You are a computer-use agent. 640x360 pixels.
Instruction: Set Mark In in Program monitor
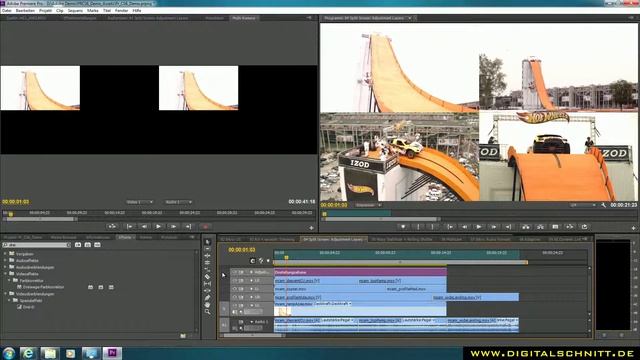click(418, 227)
